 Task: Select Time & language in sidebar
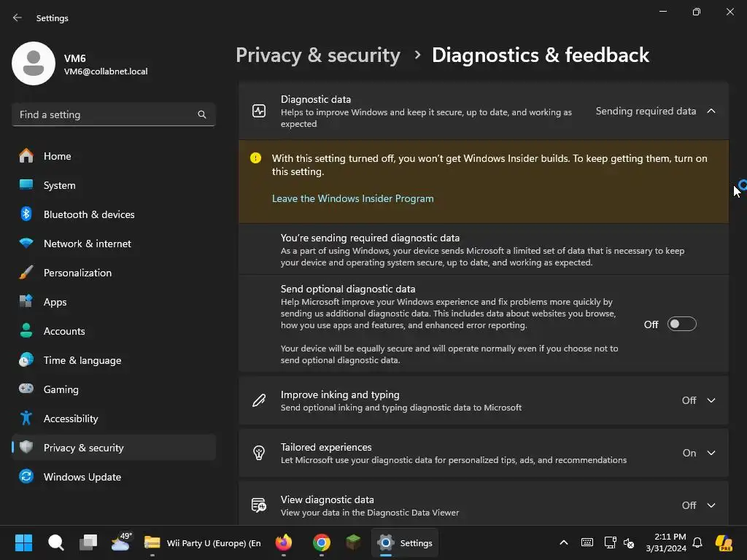click(x=82, y=360)
